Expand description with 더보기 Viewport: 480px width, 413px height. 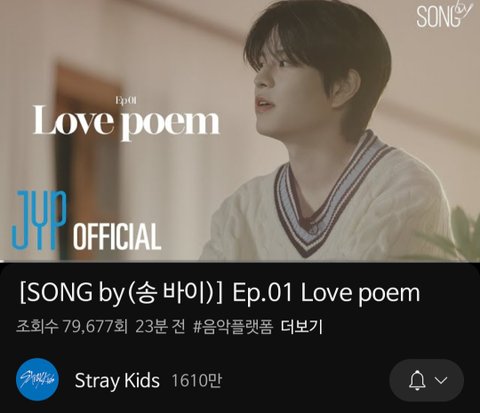click(x=302, y=327)
